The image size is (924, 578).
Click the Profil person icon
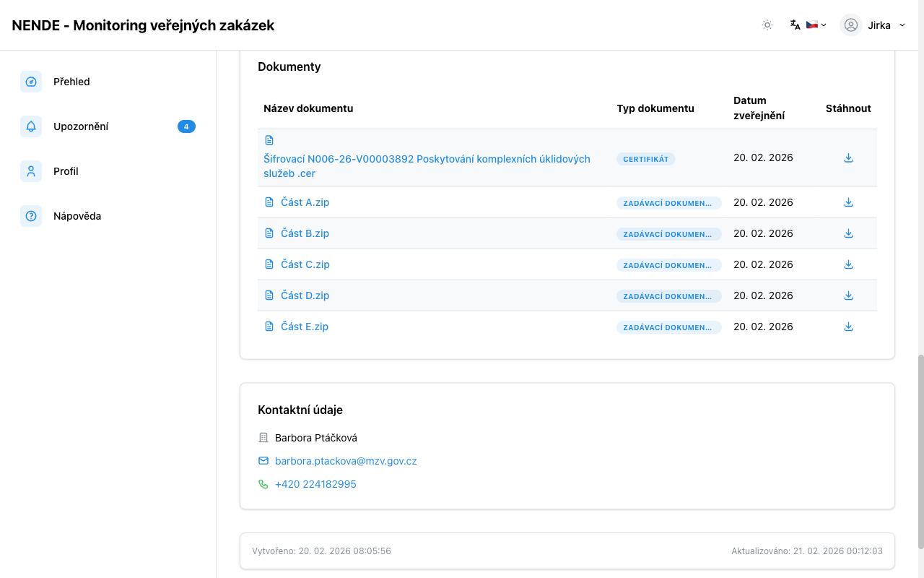[31, 171]
